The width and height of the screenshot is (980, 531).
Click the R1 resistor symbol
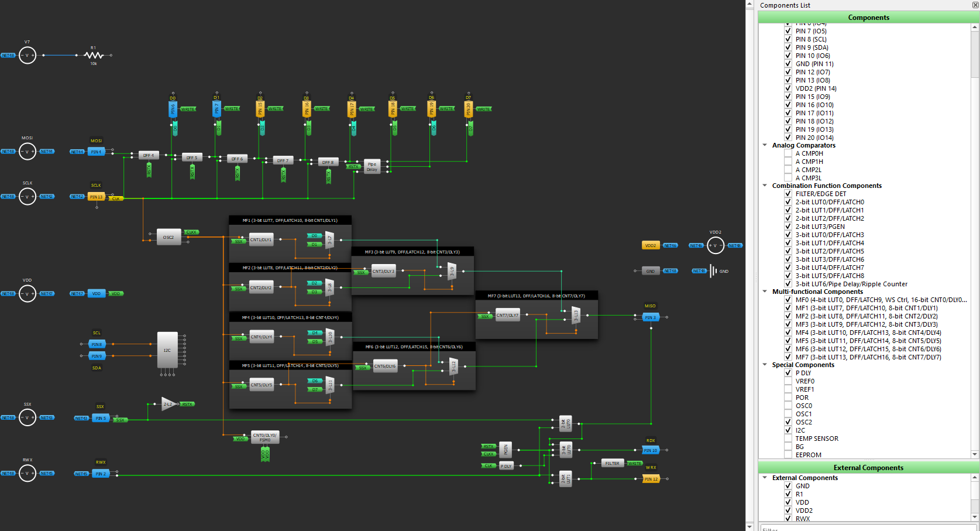[94, 55]
